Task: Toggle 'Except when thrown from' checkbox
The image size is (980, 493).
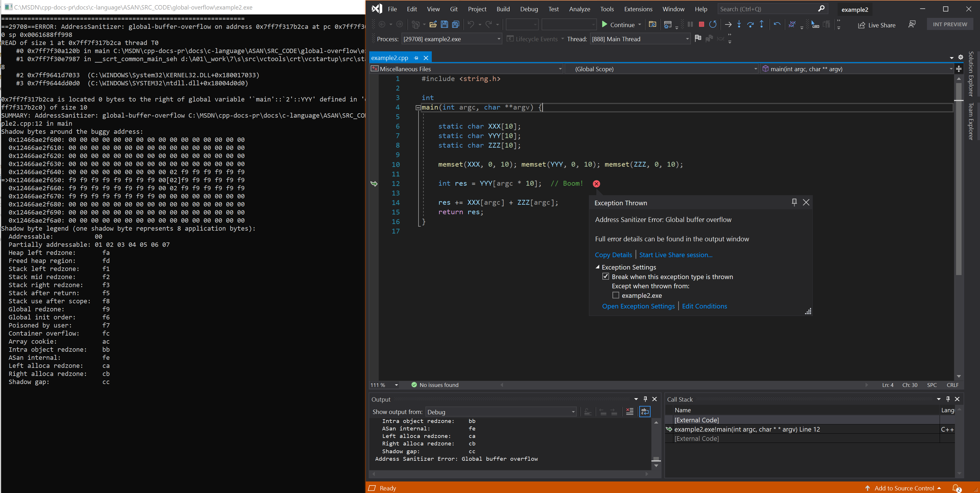Action: coord(615,295)
